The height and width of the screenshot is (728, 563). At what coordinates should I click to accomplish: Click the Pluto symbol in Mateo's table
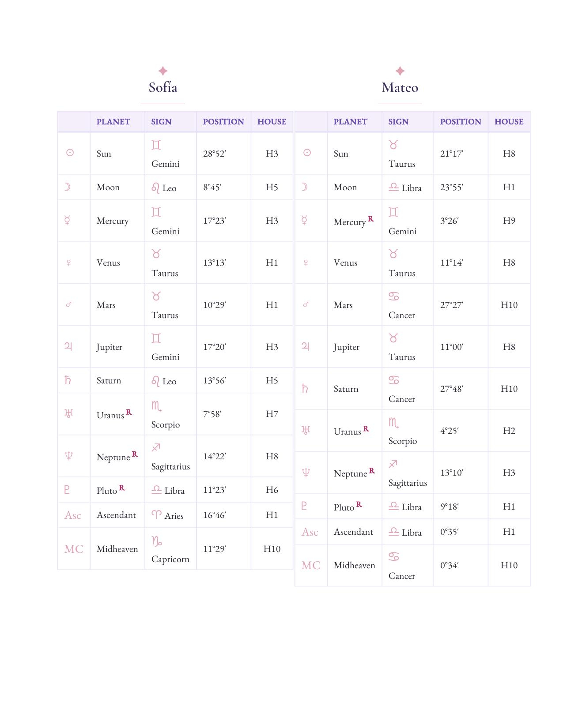click(304, 506)
